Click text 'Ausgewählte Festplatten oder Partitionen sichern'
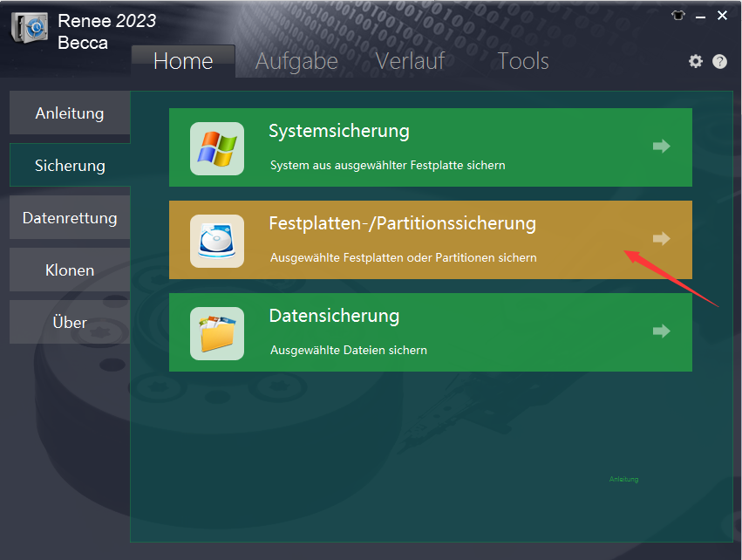The image size is (742, 560). coord(403,257)
